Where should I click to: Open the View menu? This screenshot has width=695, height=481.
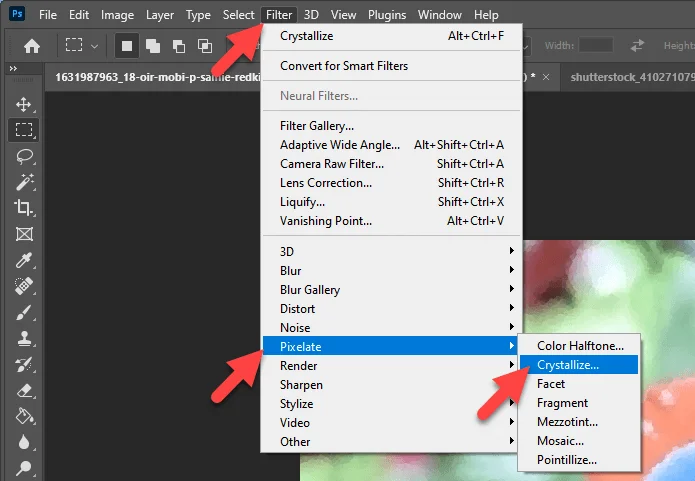pyautogui.click(x=344, y=15)
